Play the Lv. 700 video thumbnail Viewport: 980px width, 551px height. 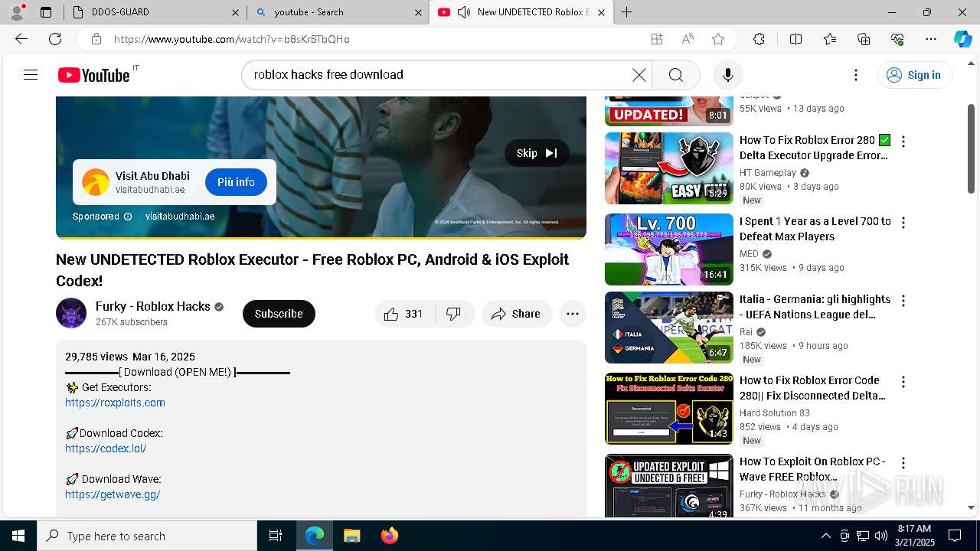tap(669, 249)
